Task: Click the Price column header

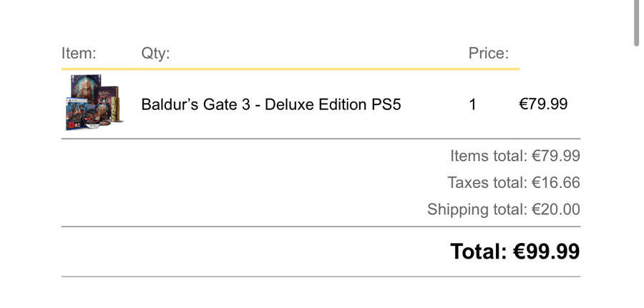Action: tap(489, 54)
